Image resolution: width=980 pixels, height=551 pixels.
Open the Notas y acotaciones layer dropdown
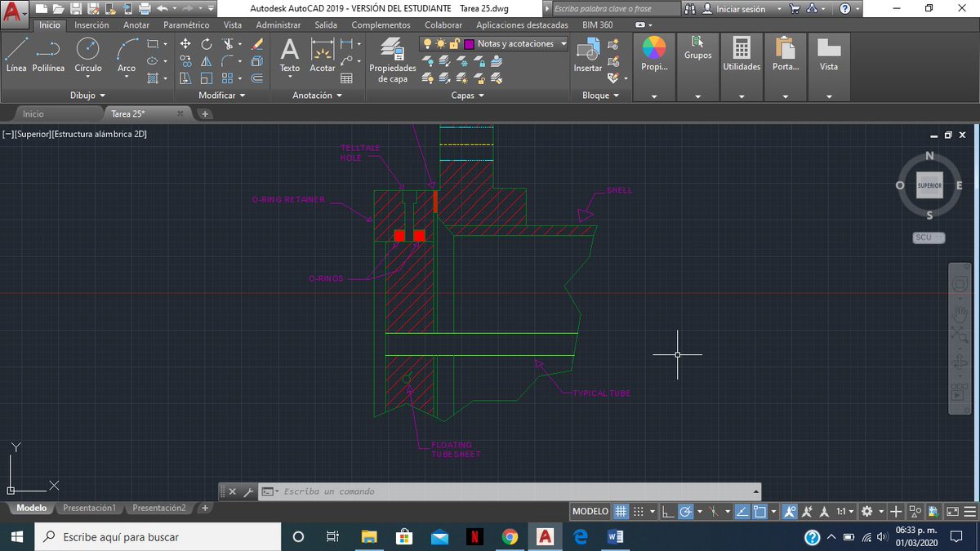pos(564,44)
